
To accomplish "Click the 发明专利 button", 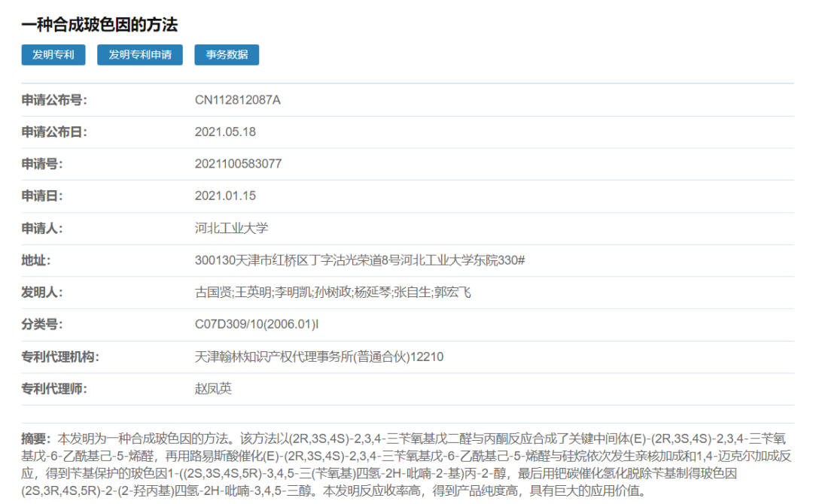I will point(53,55).
